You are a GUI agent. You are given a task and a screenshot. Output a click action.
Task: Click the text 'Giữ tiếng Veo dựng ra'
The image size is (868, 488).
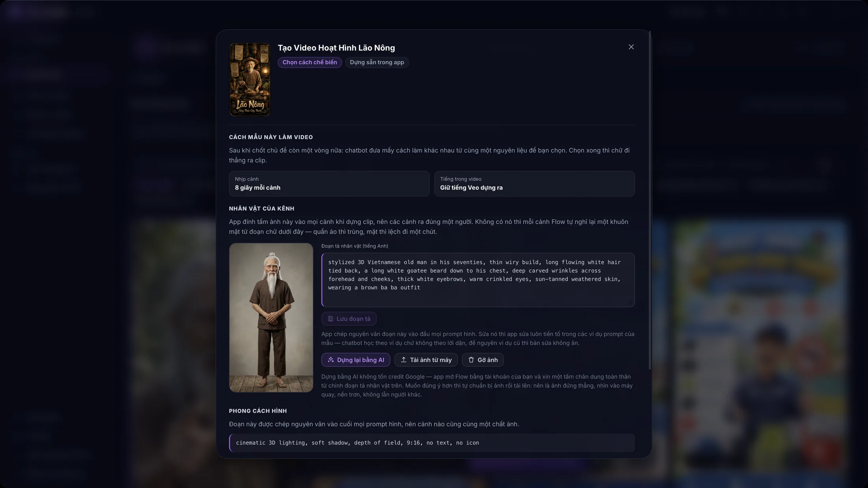click(x=471, y=188)
